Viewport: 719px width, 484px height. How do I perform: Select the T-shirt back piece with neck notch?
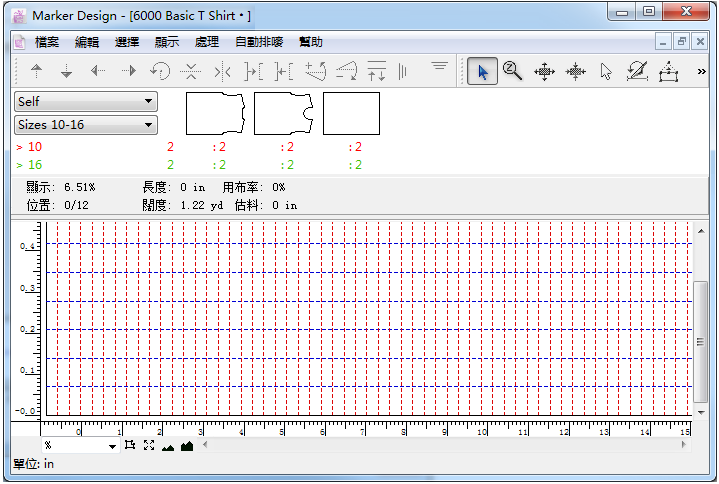(284, 114)
